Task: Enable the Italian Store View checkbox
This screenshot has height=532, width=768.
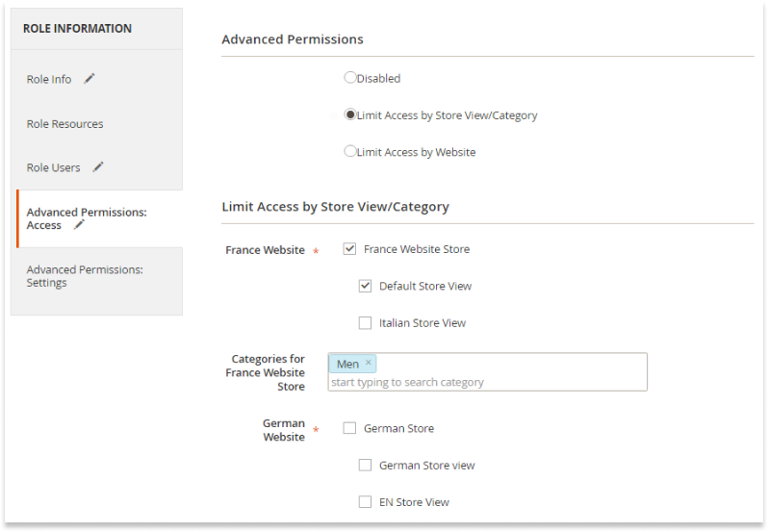Action: 366,323
